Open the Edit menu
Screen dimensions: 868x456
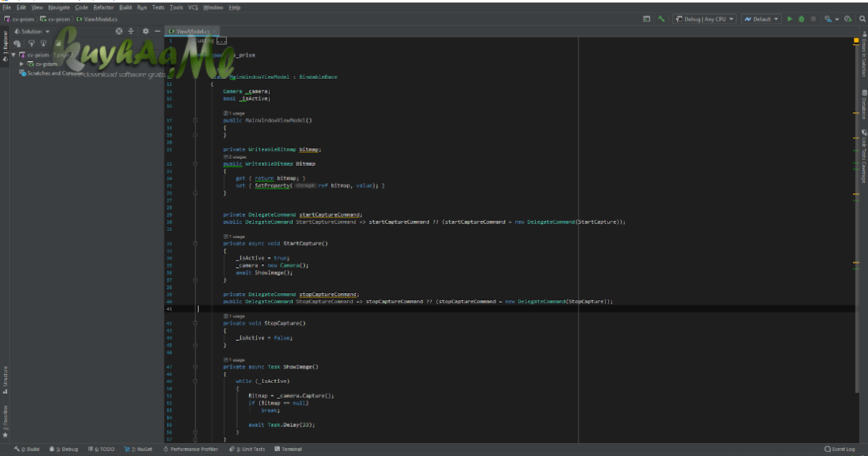coord(22,7)
